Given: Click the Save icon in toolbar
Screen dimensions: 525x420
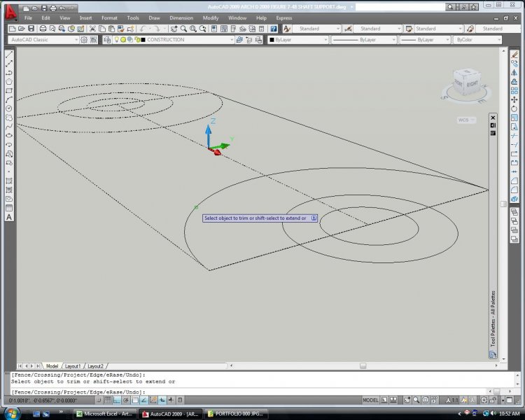Looking at the screenshot, I should [31, 29].
